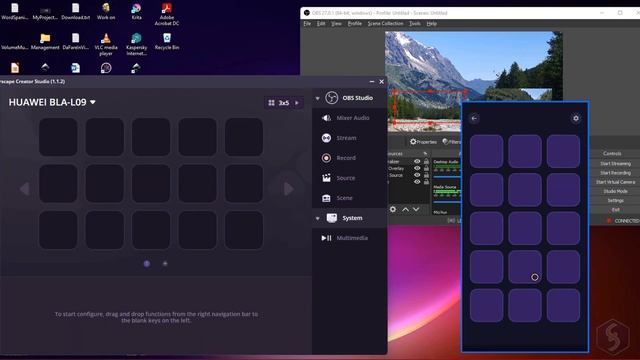
Task: Select Kaspersky Internet desktop icon
Action: point(136,44)
